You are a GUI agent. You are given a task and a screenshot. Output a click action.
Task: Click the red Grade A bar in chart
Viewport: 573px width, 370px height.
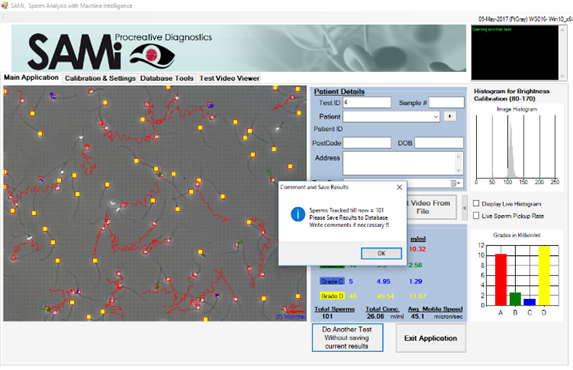(x=501, y=279)
